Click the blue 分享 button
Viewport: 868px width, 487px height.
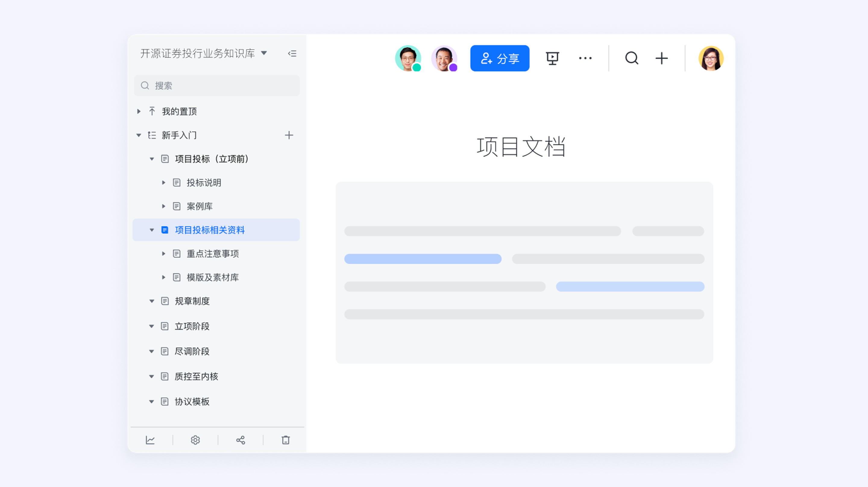coord(500,58)
